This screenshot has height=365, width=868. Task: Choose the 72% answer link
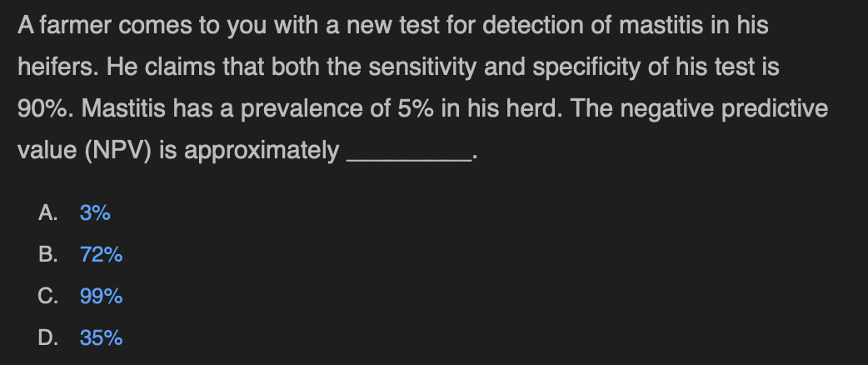coord(102,255)
